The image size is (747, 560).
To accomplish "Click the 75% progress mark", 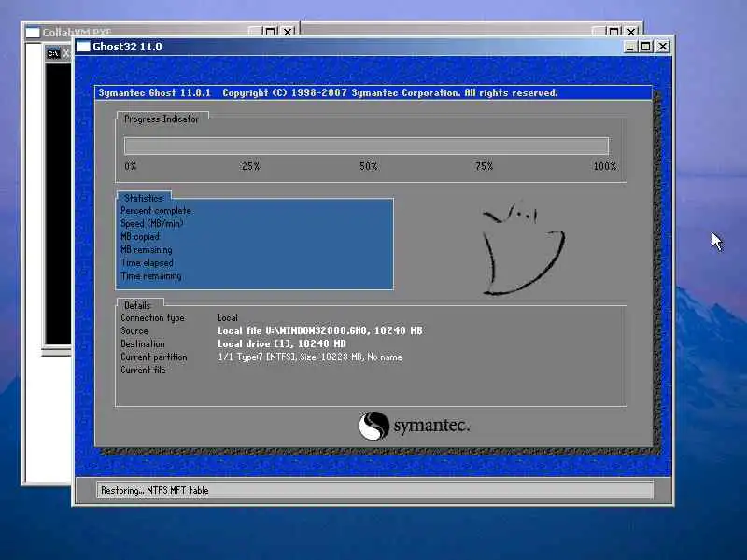I will click(x=484, y=166).
